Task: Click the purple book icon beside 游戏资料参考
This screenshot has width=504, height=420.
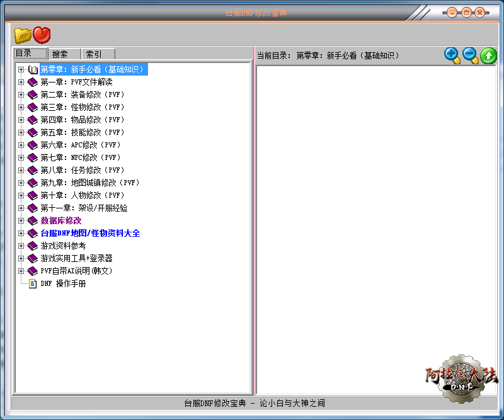Action: pyautogui.click(x=33, y=246)
